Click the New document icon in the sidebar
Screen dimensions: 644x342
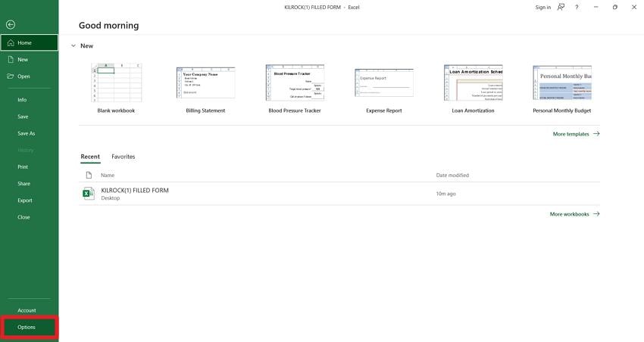click(x=11, y=60)
